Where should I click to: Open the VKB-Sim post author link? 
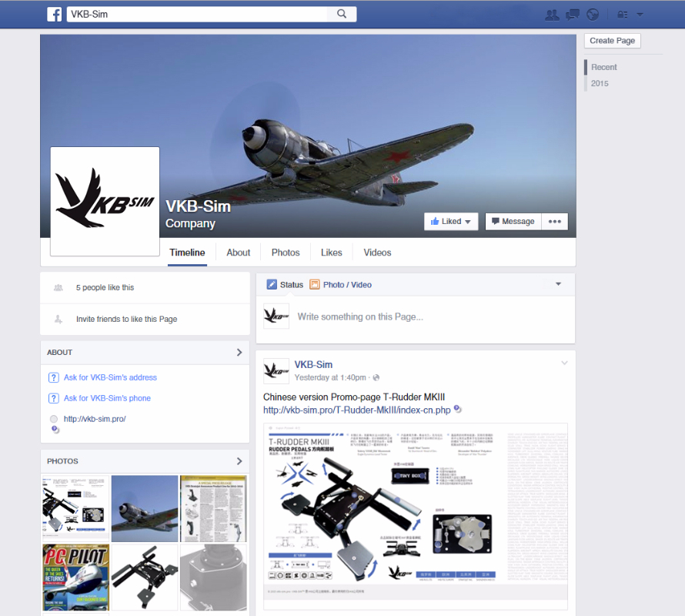click(x=313, y=365)
